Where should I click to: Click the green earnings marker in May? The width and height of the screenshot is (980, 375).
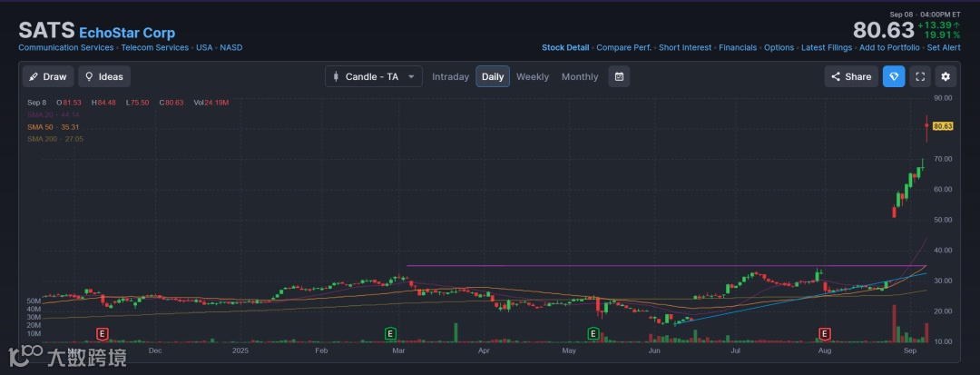point(593,334)
